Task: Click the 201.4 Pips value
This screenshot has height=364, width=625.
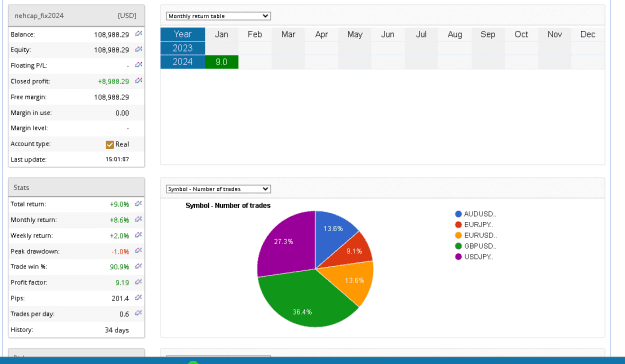Action: click(x=120, y=298)
